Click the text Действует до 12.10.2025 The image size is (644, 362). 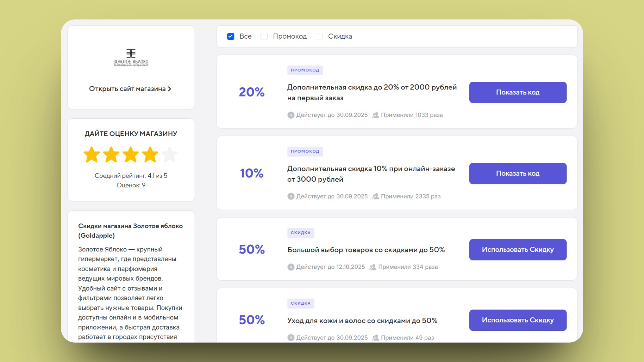(330, 267)
